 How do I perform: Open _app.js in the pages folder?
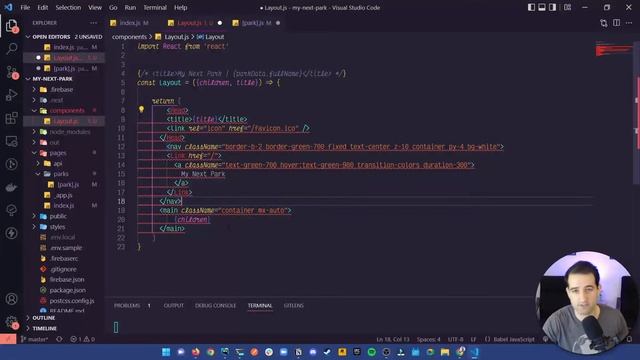(64, 195)
